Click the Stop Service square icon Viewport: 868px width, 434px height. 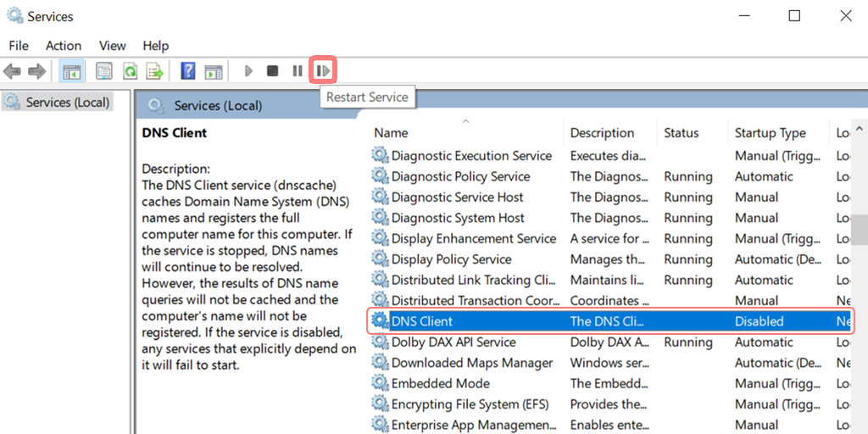(272, 71)
